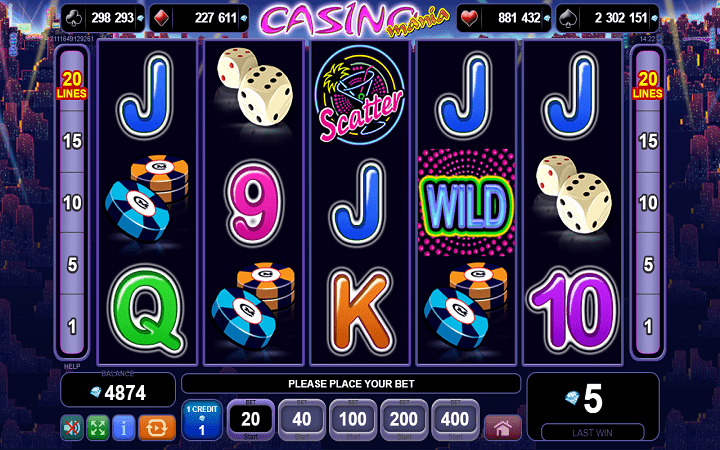
Task: Select the bet 200 button
Action: click(x=404, y=420)
